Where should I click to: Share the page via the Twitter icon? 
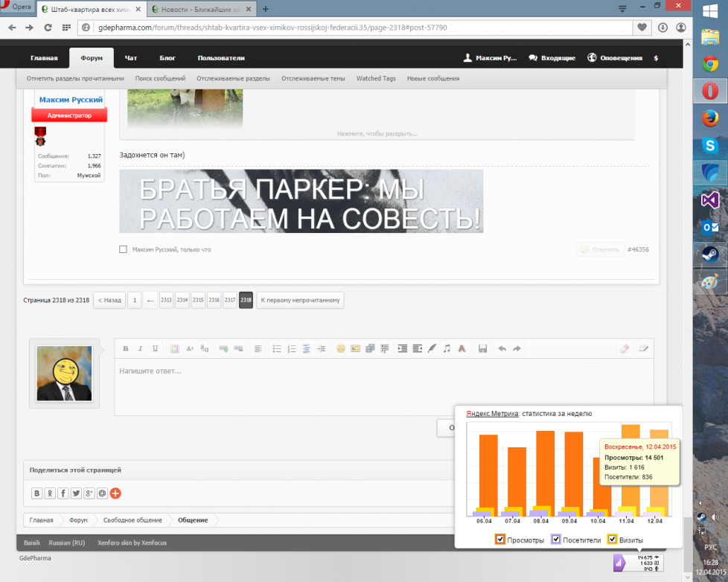coord(76,493)
